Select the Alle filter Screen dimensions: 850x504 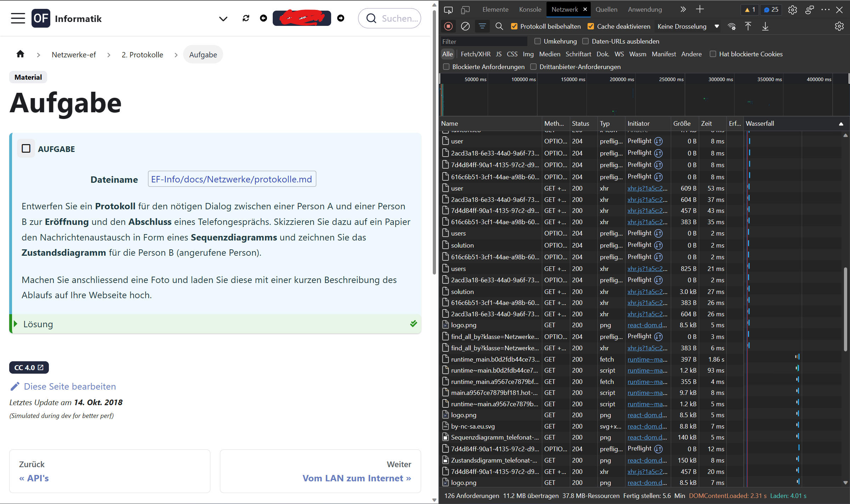coord(448,54)
